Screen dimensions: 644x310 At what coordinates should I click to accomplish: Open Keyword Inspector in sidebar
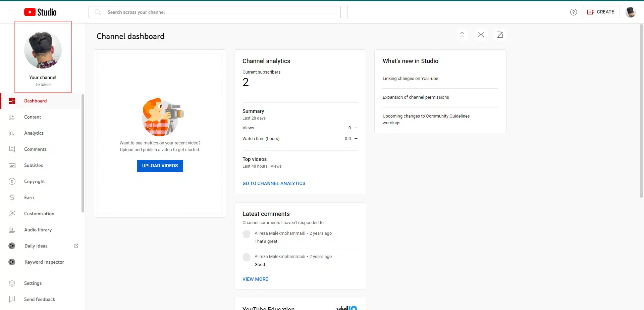44,262
